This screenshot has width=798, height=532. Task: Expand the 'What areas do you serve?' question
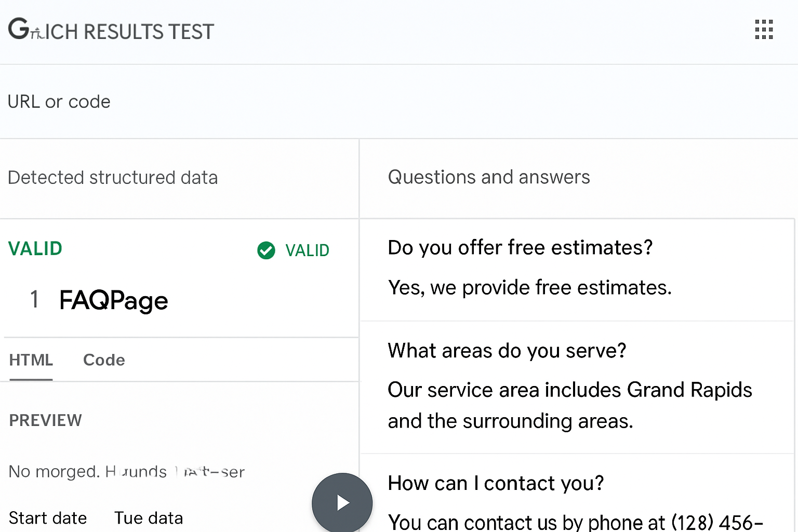507,351
